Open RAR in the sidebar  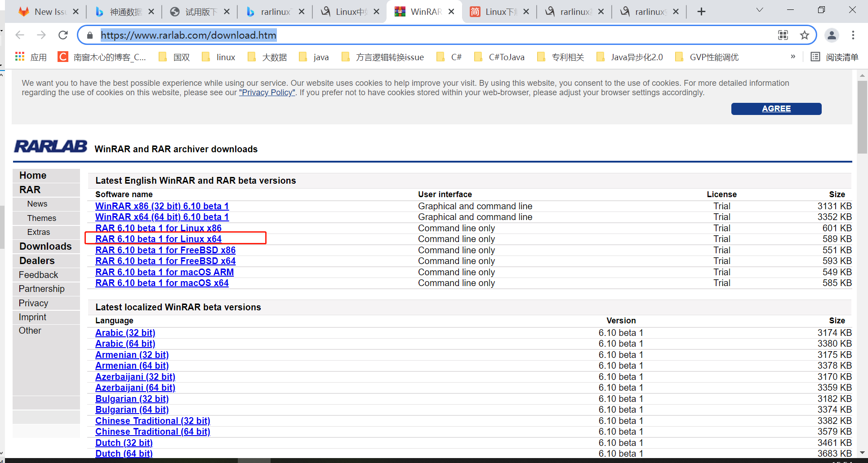(30, 190)
